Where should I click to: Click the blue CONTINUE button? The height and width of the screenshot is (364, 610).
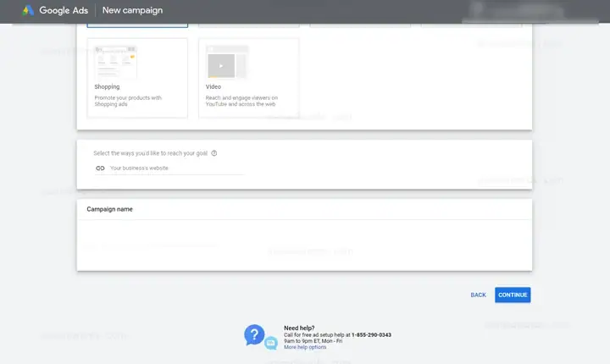click(513, 295)
